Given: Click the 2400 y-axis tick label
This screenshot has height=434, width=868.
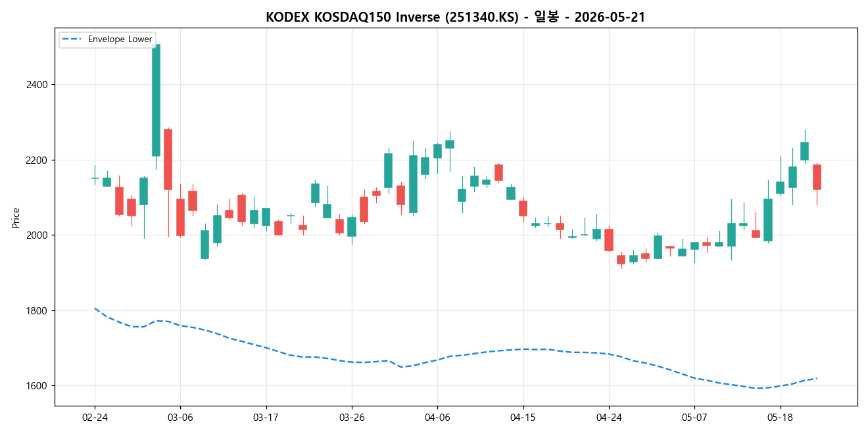Looking at the screenshot, I should (36, 85).
